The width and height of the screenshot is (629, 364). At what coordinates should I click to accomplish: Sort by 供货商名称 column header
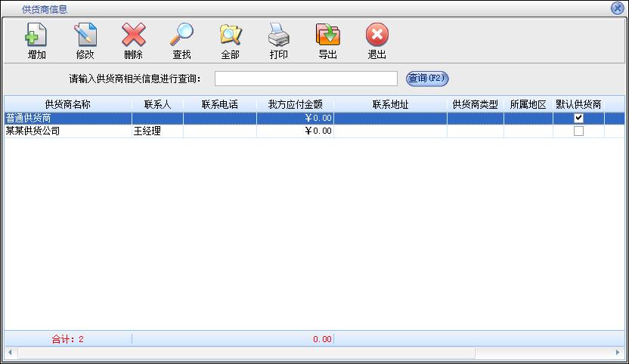click(67, 104)
